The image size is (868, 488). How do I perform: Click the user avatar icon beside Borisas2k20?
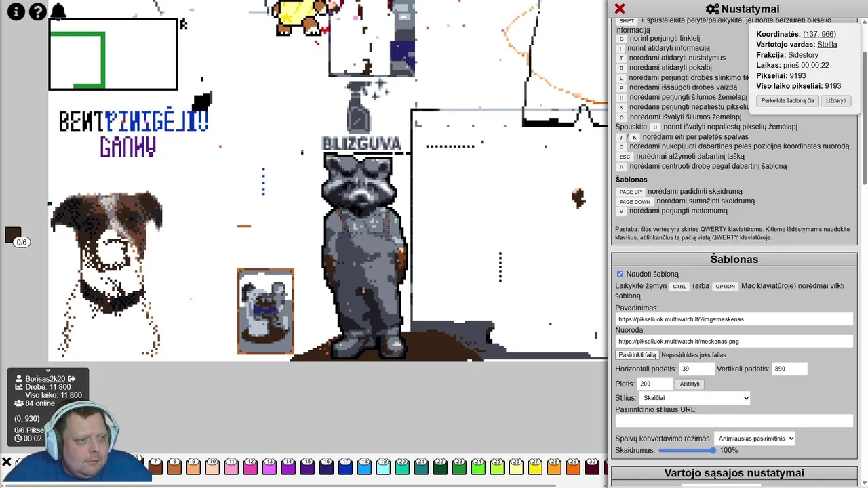click(x=19, y=379)
